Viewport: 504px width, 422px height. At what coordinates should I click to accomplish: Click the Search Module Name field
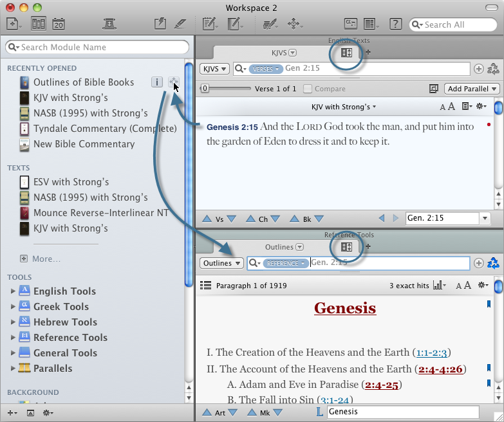pyautogui.click(x=97, y=48)
